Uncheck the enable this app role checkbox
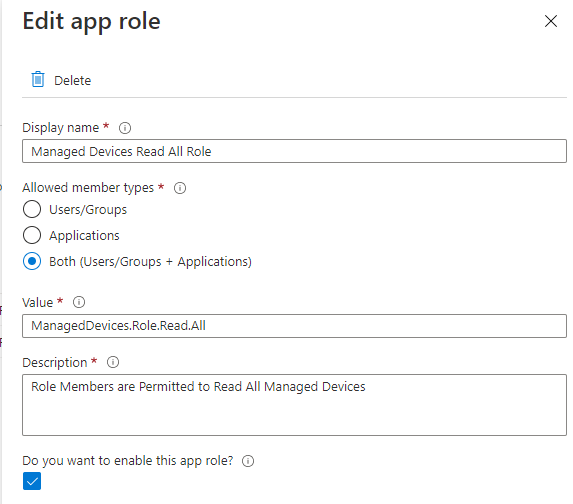The width and height of the screenshot is (573, 504). 32,481
